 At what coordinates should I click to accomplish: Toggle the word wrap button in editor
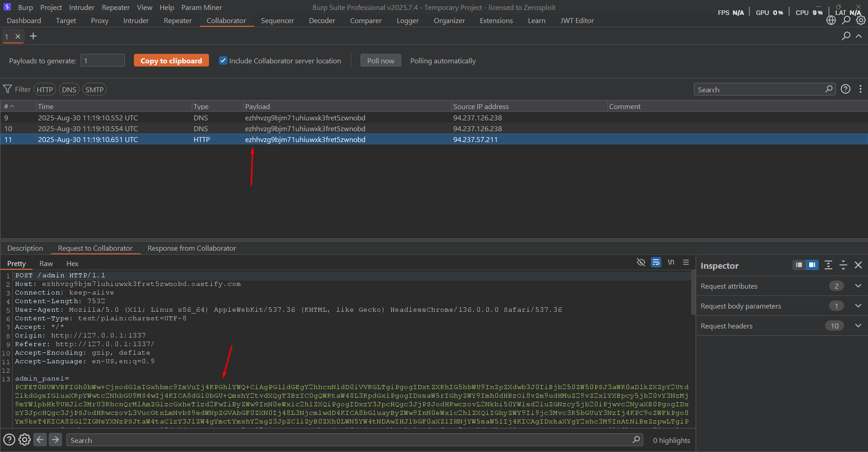click(656, 262)
